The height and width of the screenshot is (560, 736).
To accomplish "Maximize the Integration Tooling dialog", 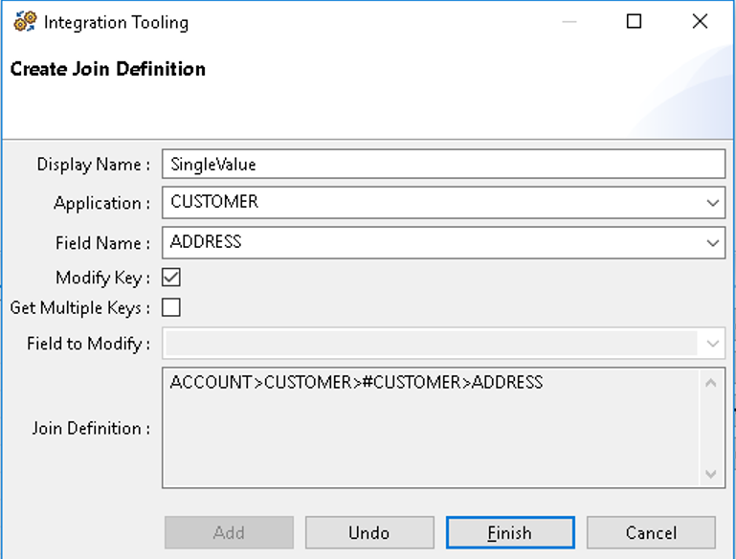I will [634, 22].
